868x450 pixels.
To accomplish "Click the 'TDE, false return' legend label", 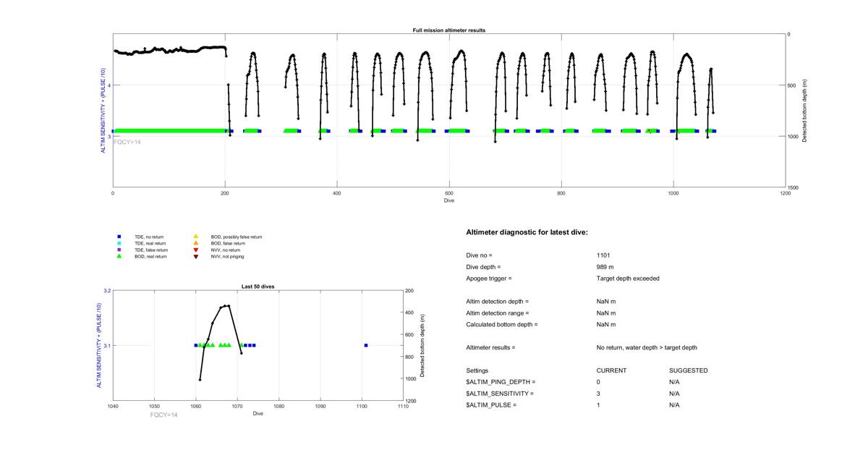I will click(151, 250).
